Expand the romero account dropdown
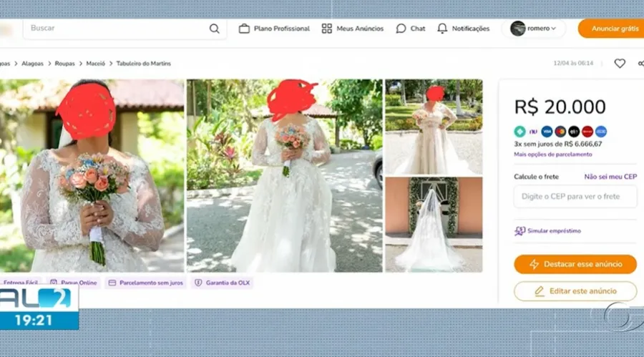 click(537, 29)
